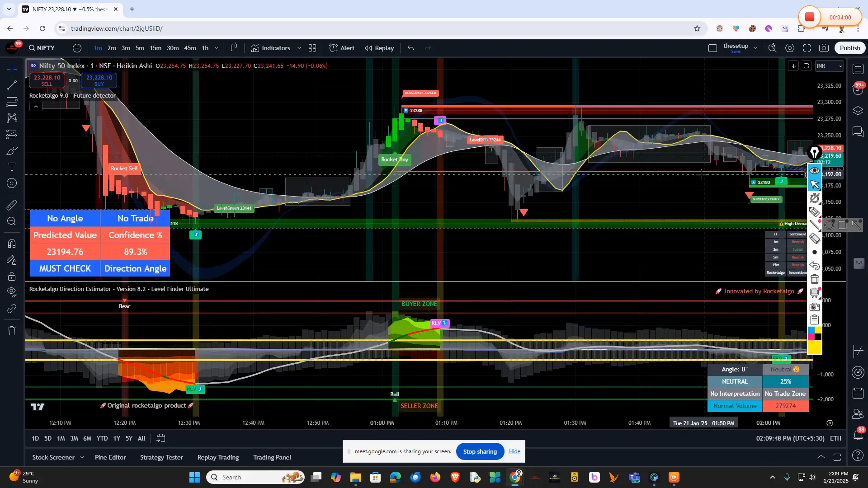The width and height of the screenshot is (868, 488).
Task: Open the go-to-date calendar
Action: (161, 438)
